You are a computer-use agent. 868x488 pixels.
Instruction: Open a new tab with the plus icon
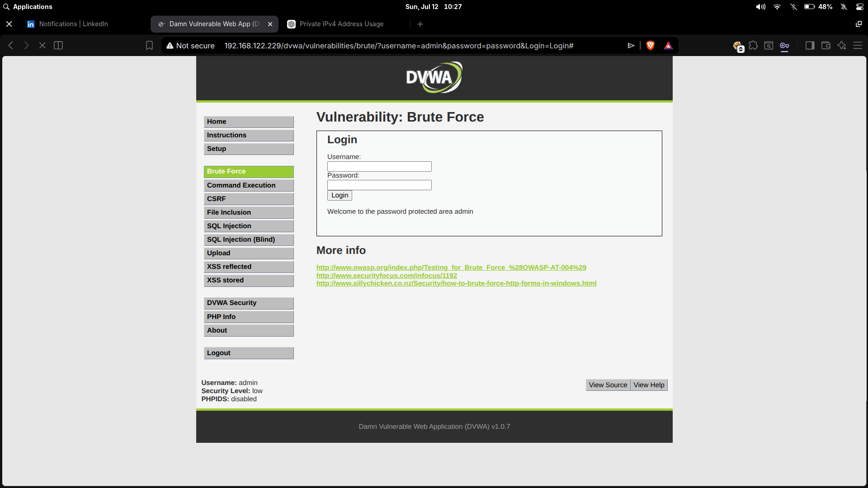coord(420,24)
